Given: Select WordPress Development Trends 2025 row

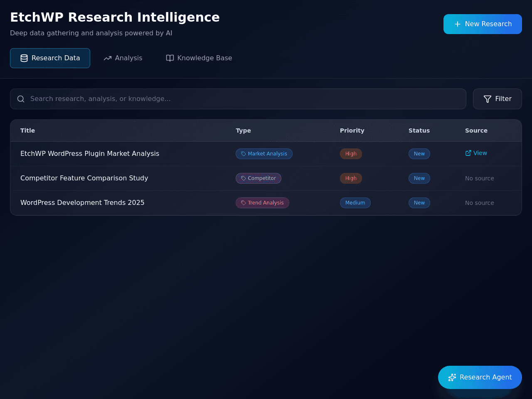Looking at the screenshot, I should [266, 203].
